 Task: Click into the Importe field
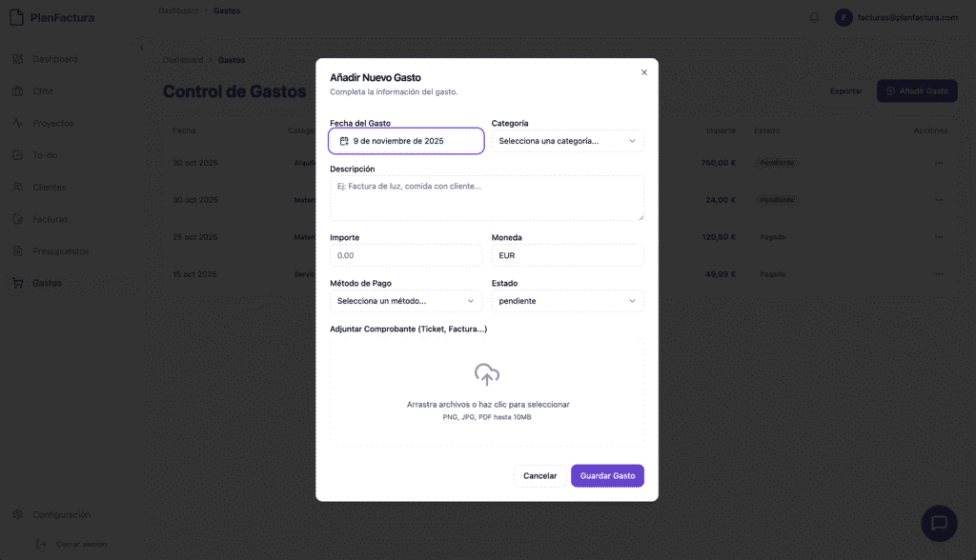point(406,255)
